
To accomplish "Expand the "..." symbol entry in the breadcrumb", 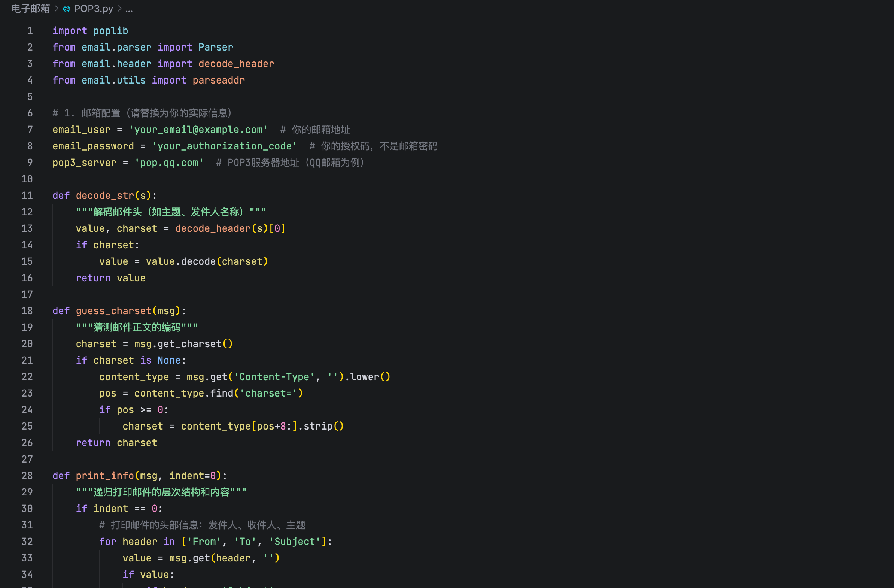I will click(129, 9).
